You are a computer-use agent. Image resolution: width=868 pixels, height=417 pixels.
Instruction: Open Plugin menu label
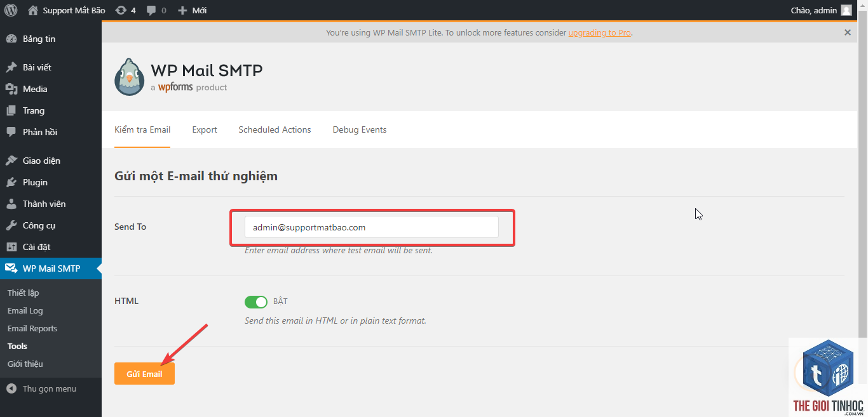(x=35, y=182)
